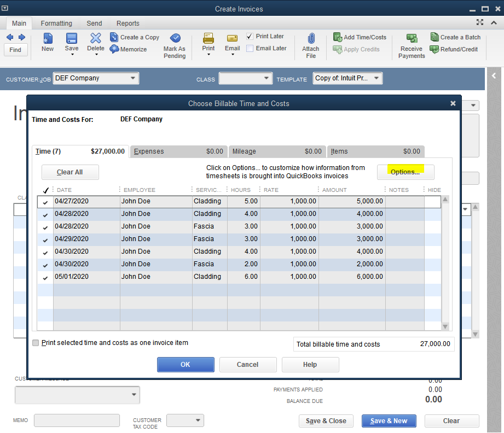Click the Apply Credits icon
504x433 pixels.
[338, 49]
